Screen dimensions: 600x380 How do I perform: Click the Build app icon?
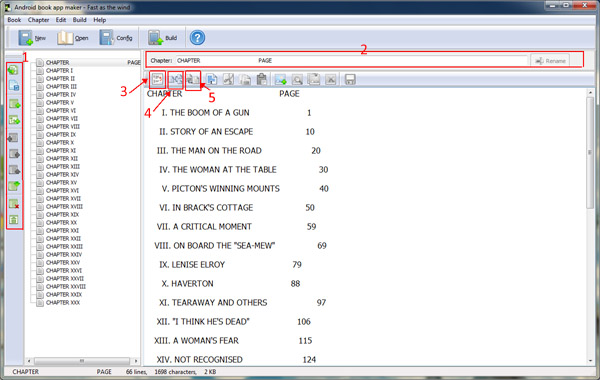pyautogui.click(x=163, y=38)
